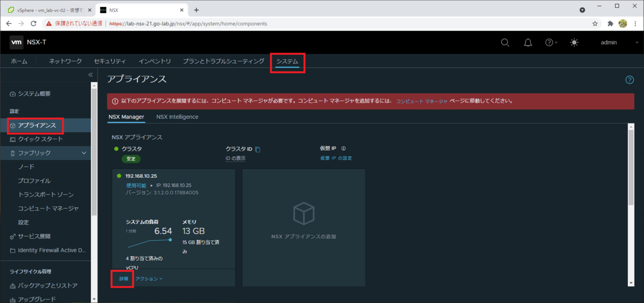Click the browser address bar URL
This screenshot has height=303, width=644.
click(x=188, y=24)
